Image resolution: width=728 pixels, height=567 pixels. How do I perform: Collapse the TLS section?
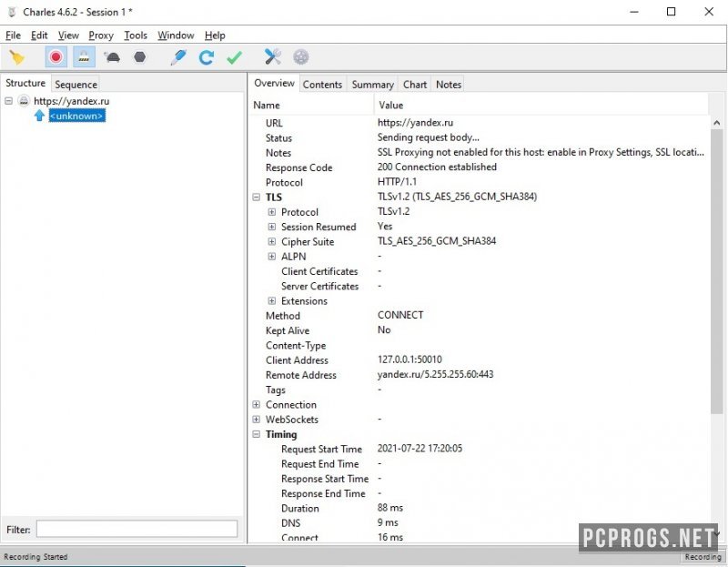pos(257,197)
